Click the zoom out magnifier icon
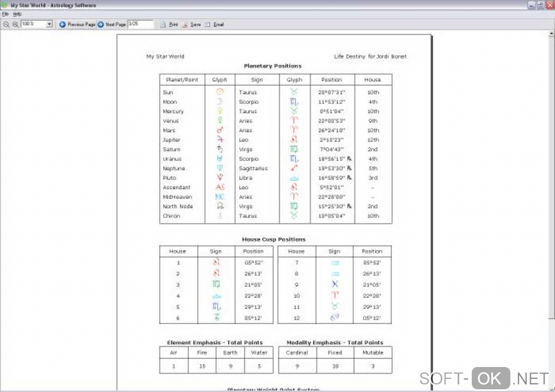The width and height of the screenshot is (555, 392). tap(7, 24)
